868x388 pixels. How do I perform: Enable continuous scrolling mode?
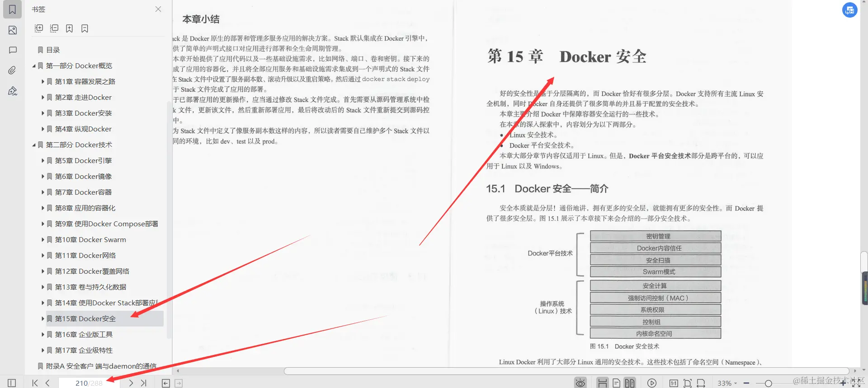[602, 383]
